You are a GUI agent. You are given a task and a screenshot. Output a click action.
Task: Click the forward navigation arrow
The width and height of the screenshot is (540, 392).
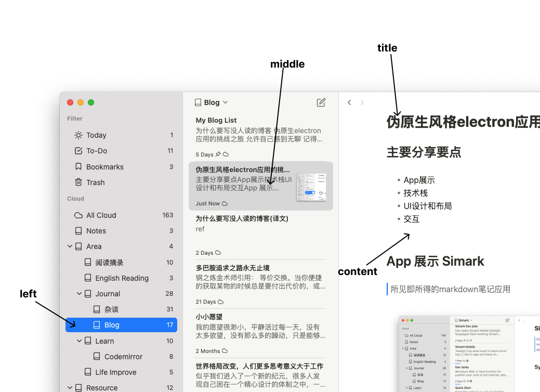[362, 102]
